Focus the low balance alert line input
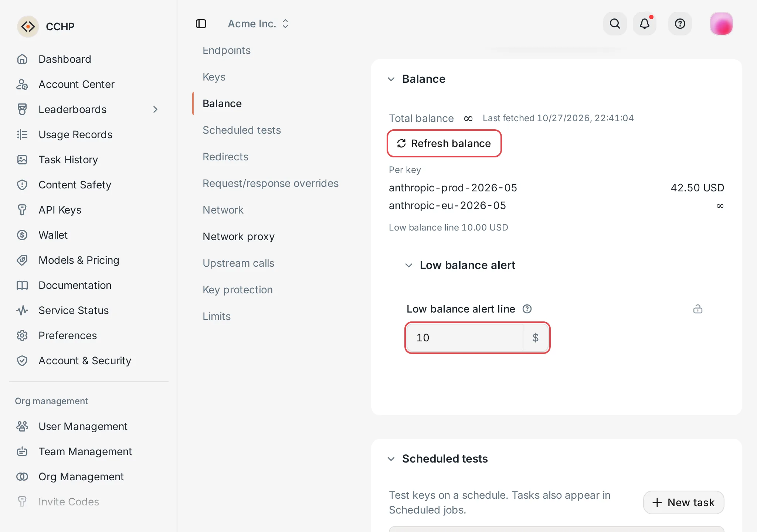Viewport: 757px width, 532px height. (465, 338)
